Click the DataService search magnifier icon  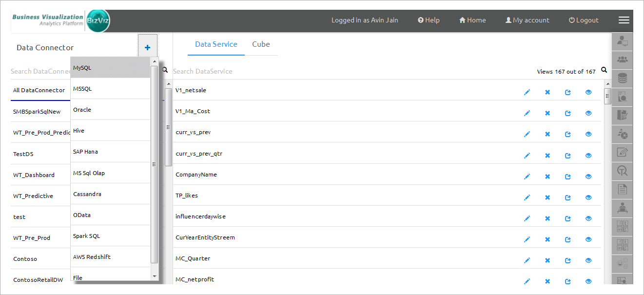tap(604, 70)
